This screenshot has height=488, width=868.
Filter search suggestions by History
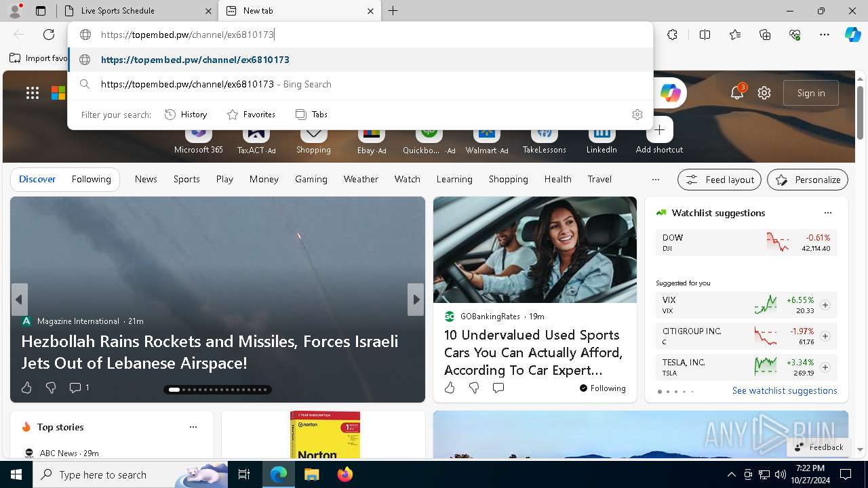(186, 115)
